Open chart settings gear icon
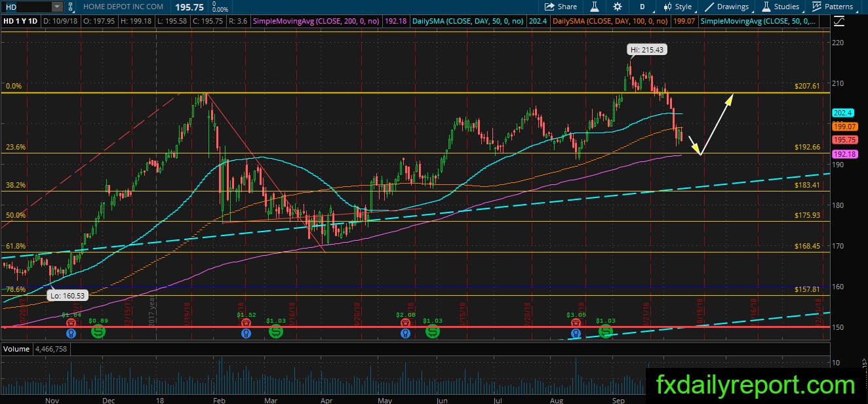Screen dimensions: 868x404 (x=618, y=7)
